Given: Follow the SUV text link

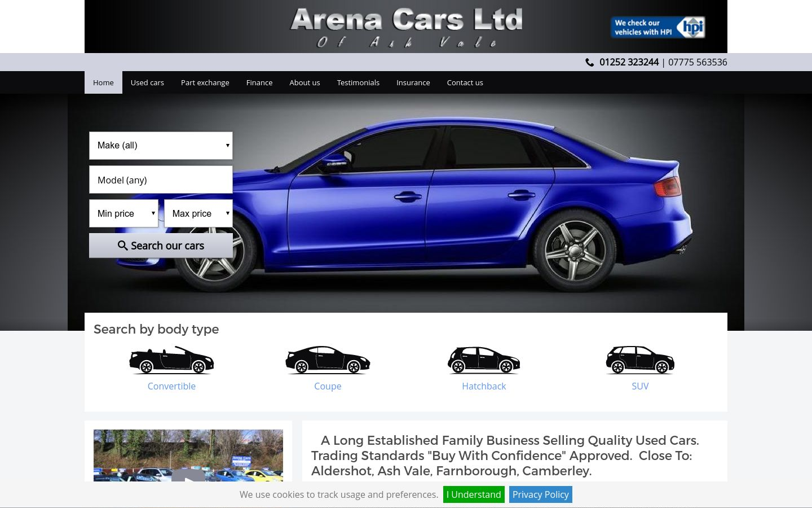Looking at the screenshot, I should (640, 386).
